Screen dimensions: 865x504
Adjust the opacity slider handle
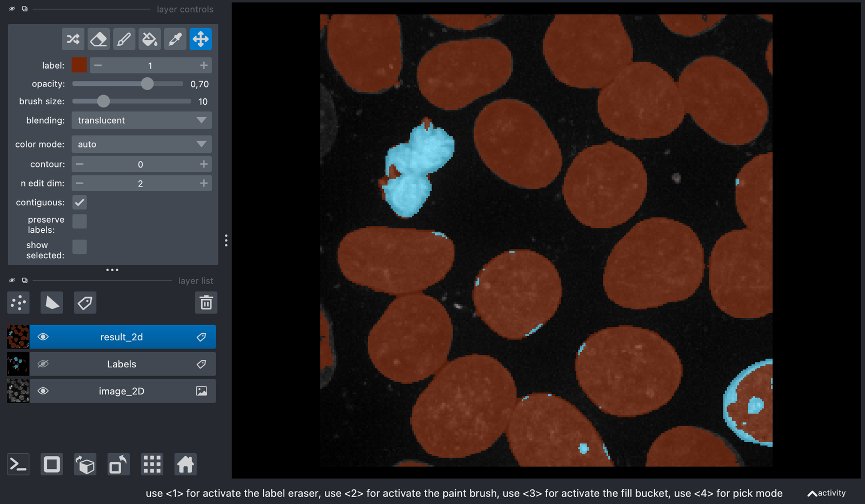pyautogui.click(x=147, y=84)
